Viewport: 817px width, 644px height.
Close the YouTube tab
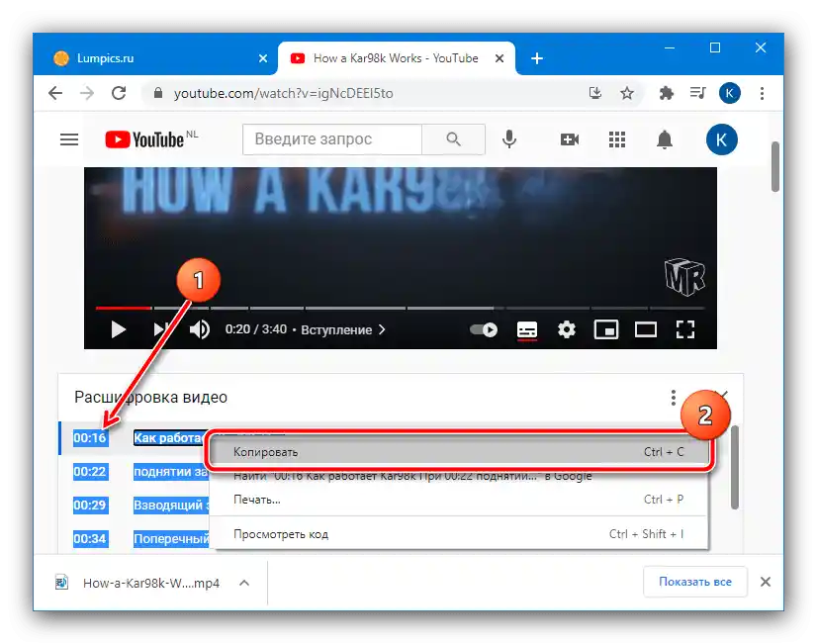[499, 58]
